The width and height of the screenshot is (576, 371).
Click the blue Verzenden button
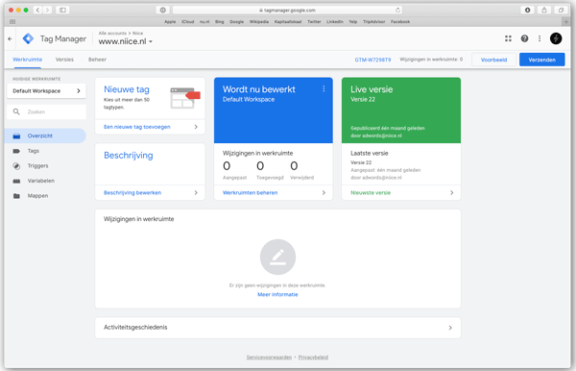(x=542, y=60)
